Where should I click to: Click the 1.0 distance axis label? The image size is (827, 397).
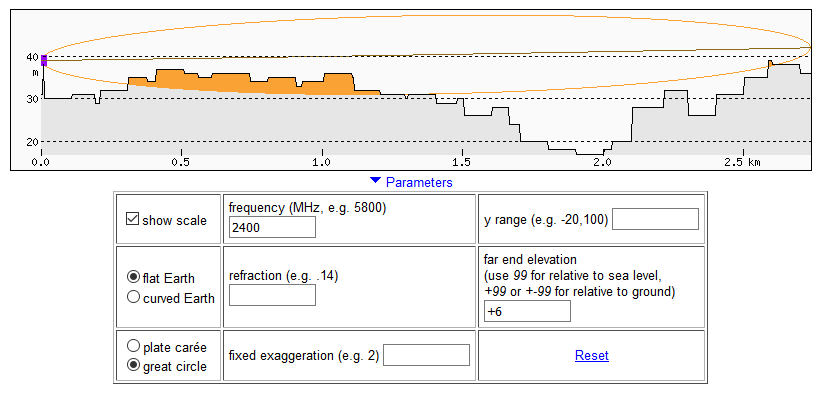[321, 162]
